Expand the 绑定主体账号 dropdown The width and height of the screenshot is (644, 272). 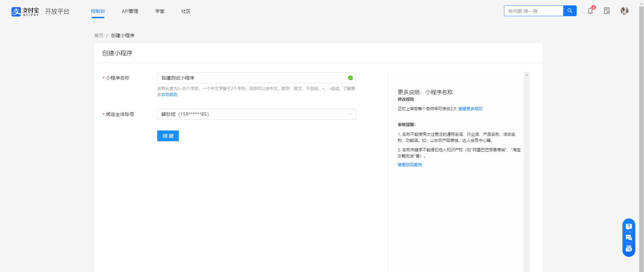256,114
